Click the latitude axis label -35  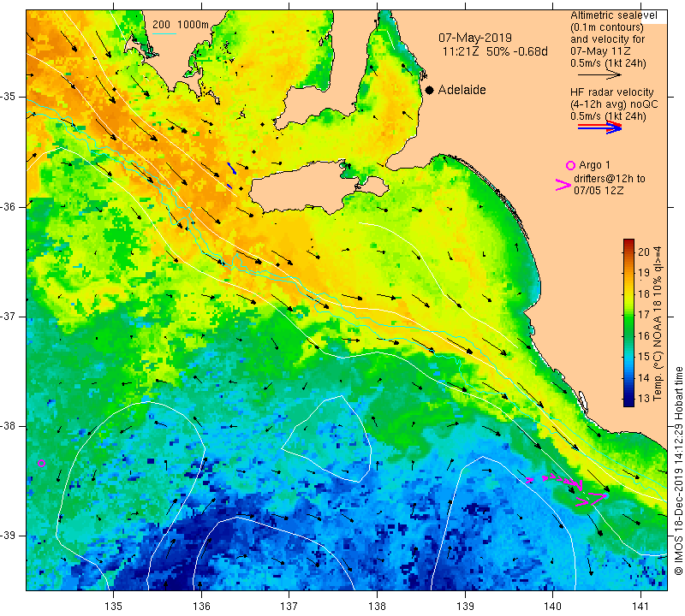pos(8,97)
